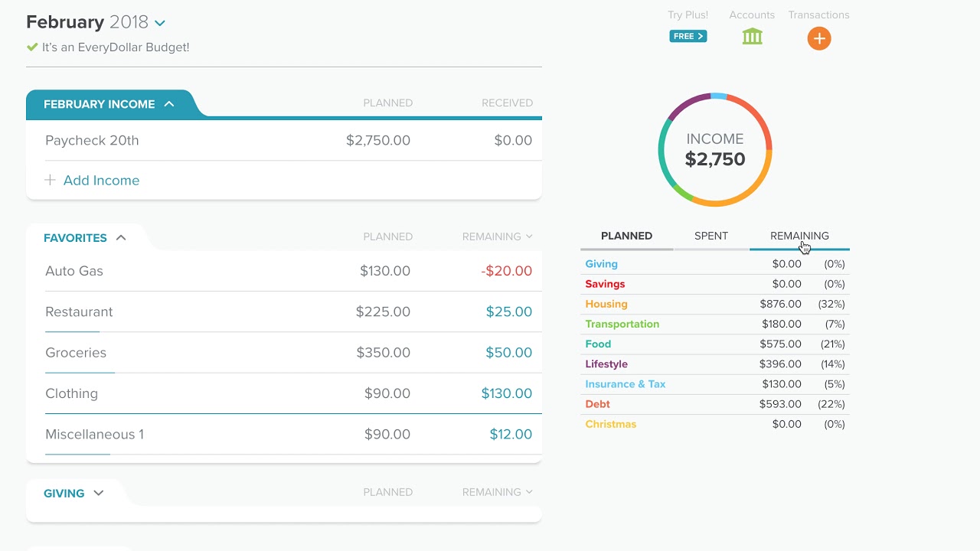This screenshot has height=551, width=980.
Task: Open the Debt category link
Action: pos(597,404)
